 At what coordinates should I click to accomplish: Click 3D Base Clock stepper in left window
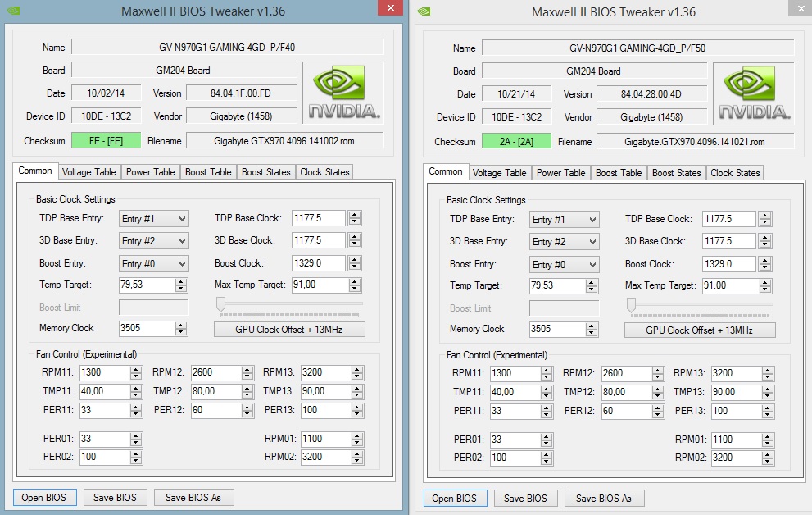click(354, 240)
